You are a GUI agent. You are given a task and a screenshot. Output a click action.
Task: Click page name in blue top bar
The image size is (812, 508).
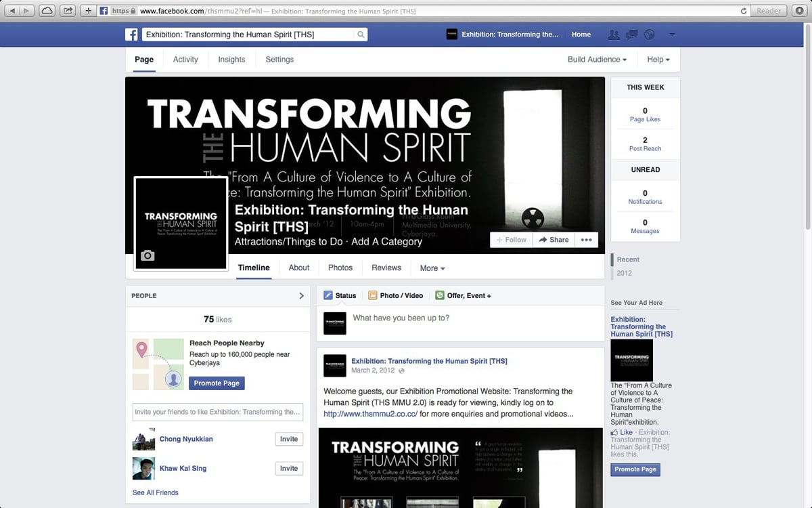tap(510, 35)
